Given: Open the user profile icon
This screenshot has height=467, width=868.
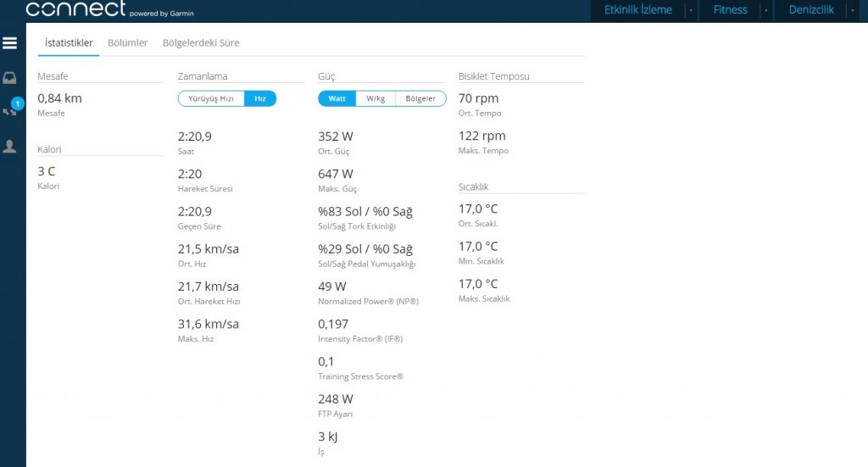Looking at the screenshot, I should click(x=10, y=146).
